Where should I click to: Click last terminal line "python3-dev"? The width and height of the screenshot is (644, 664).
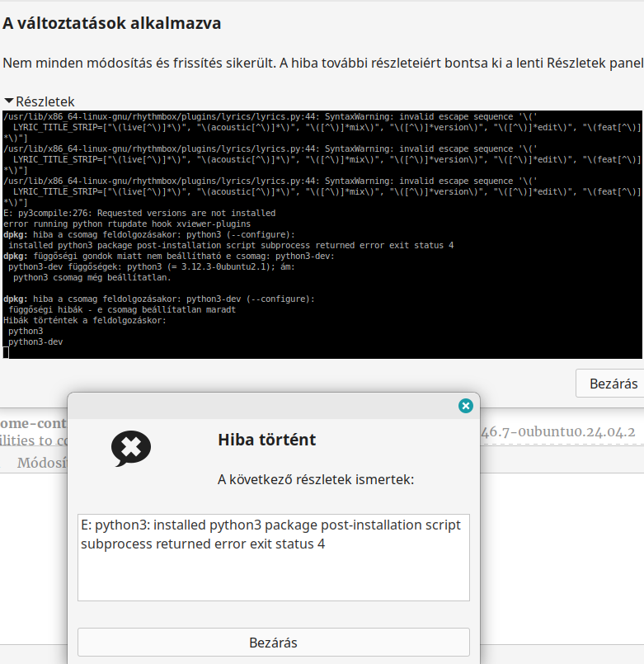coord(35,341)
